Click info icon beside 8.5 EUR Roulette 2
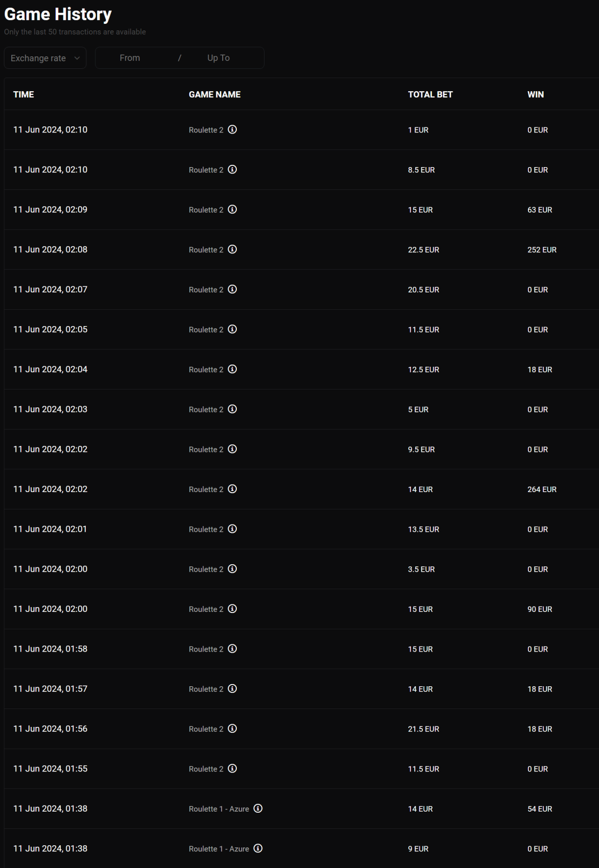The width and height of the screenshot is (599, 868). [233, 169]
